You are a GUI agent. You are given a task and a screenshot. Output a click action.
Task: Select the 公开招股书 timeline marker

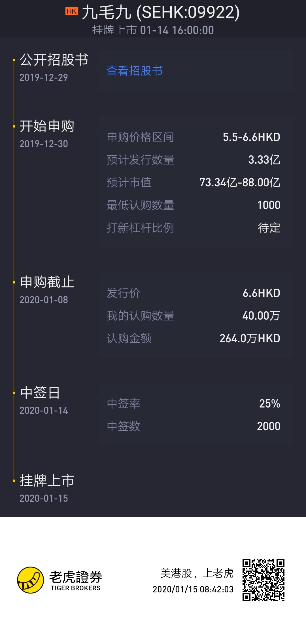pos(14,60)
